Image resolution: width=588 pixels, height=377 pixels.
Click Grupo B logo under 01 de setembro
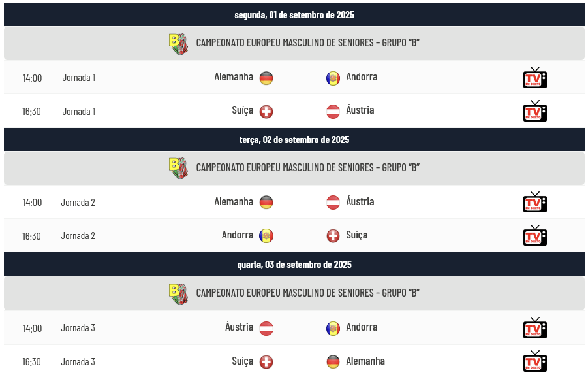[179, 44]
